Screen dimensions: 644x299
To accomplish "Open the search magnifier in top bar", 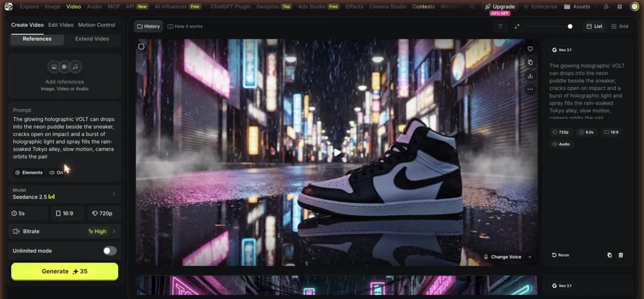I will coord(472,7).
